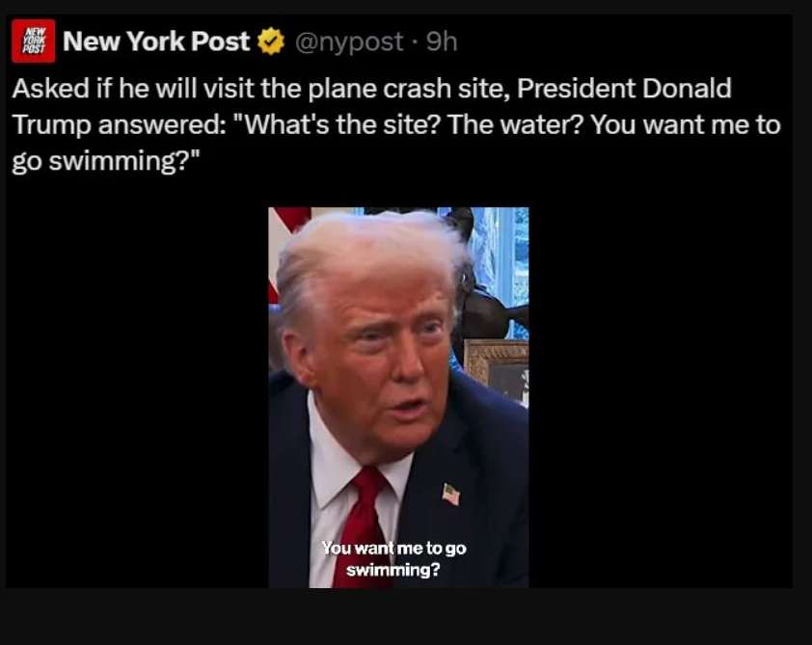812x645 pixels.
Task: Click the first line of tweet text starting "Asked"
Action: 371,89
